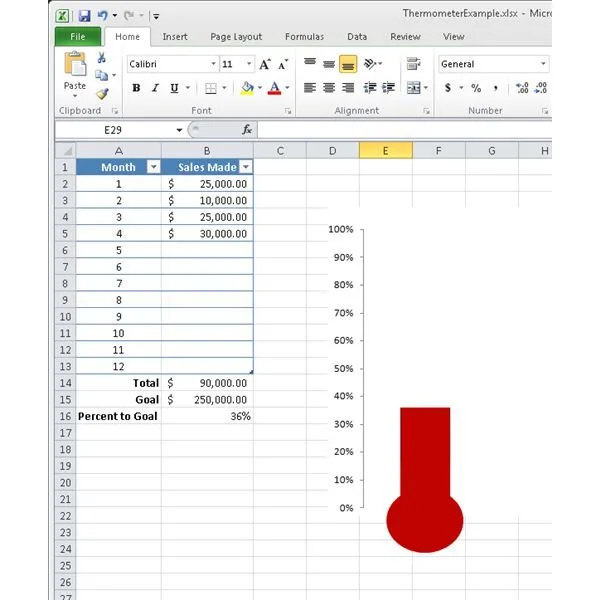Click Increase Font Size button
The height and width of the screenshot is (600, 600).
[264, 64]
